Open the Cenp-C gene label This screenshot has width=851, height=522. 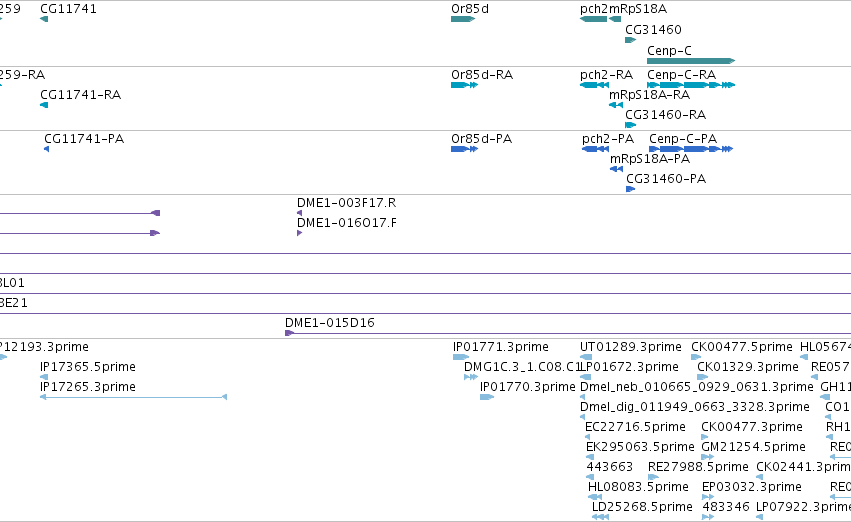click(x=669, y=50)
